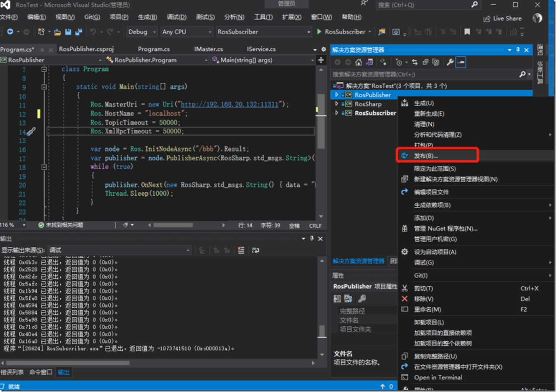Choose 管理 NuGet 程序包(N)... in context menu
The image size is (556, 392).
(477, 229)
